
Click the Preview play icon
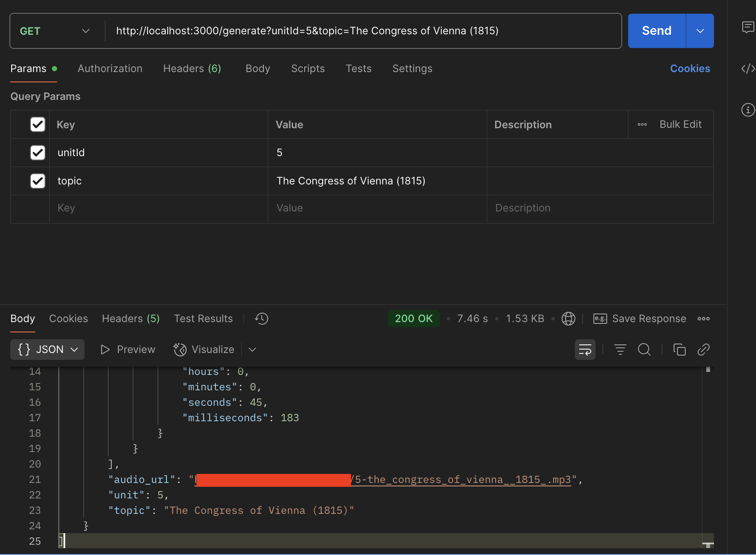coord(105,350)
